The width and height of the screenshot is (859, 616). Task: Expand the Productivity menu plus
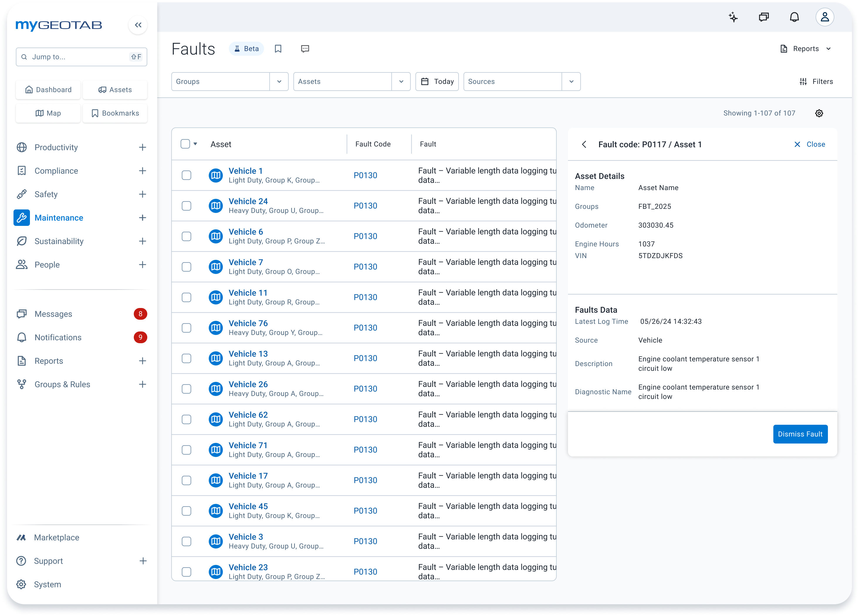(x=142, y=147)
